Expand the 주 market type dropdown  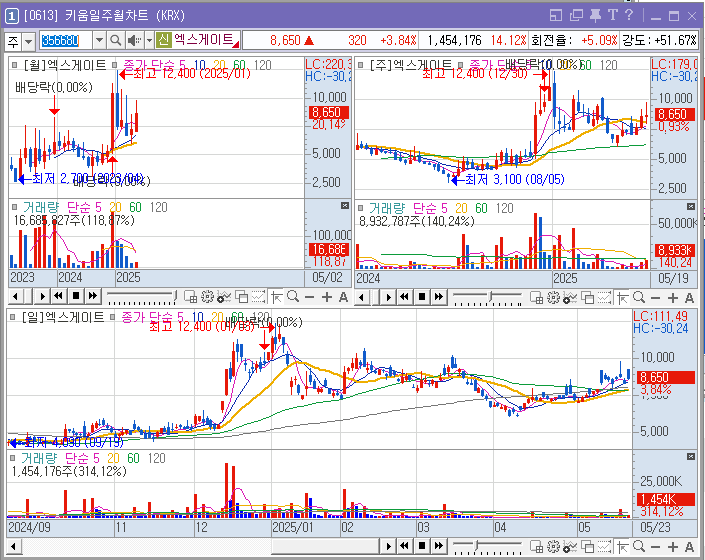28,41
